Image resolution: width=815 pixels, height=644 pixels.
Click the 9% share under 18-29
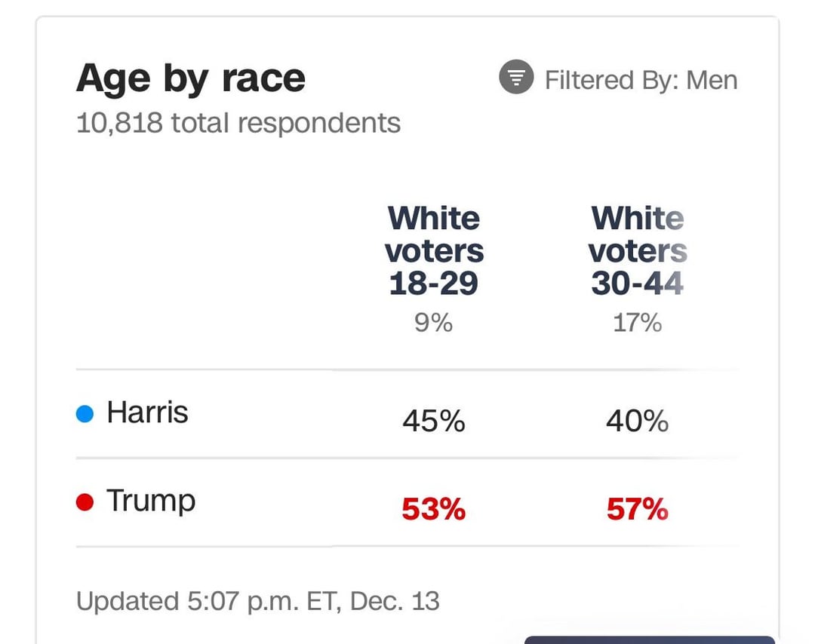(x=433, y=323)
